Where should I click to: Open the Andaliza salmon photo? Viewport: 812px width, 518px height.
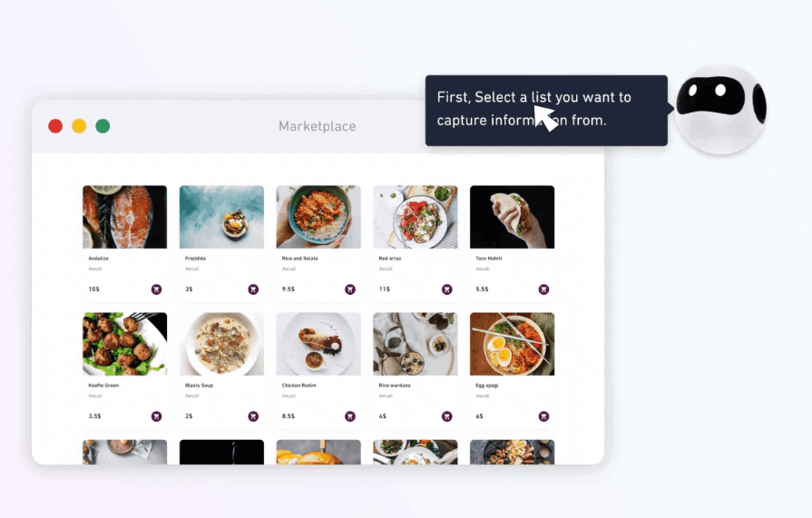125,217
